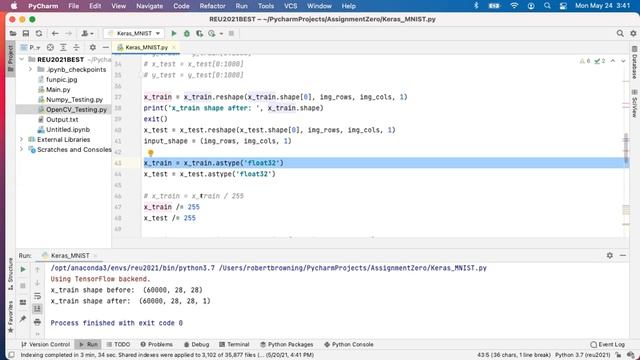Open the Event Log
Viewport: 640px width, 360px height.
(x=608, y=344)
